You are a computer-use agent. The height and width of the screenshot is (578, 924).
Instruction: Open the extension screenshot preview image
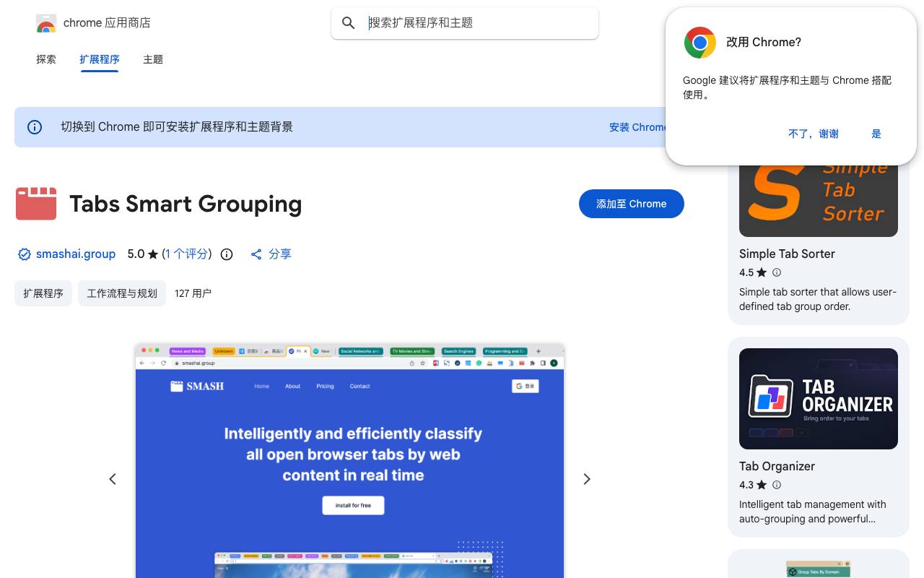pos(349,461)
